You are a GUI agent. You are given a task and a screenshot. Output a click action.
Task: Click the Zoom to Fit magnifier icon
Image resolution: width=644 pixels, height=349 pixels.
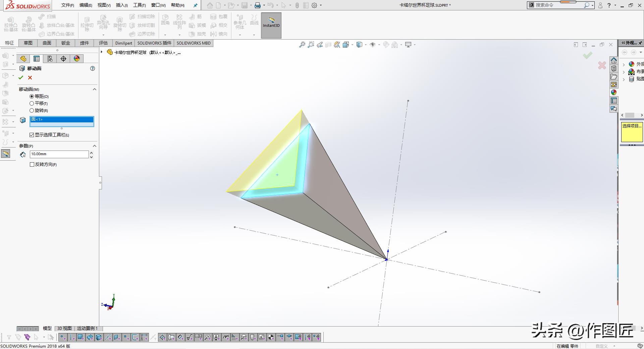pos(302,45)
